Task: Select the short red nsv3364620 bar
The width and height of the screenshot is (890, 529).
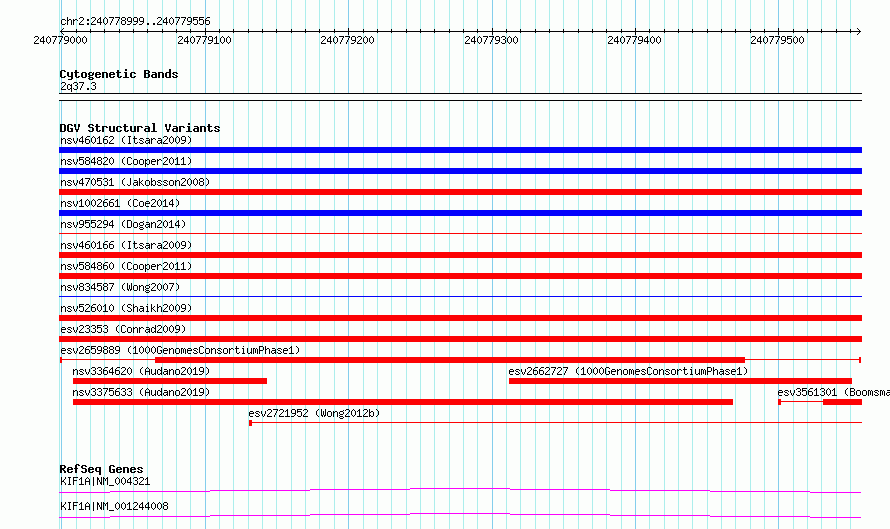Action: pyautogui.click(x=170, y=381)
